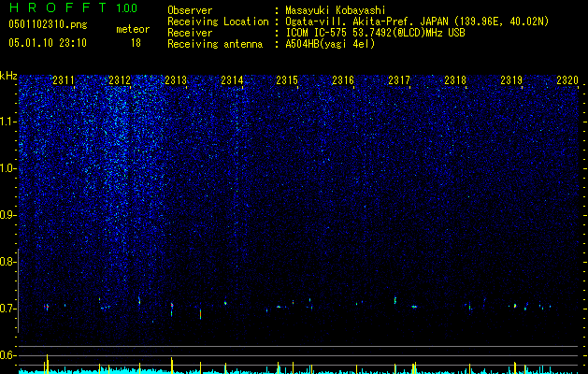Click the date stamp 05.01.10 23:10
The height and width of the screenshot is (374, 588).
48,43
